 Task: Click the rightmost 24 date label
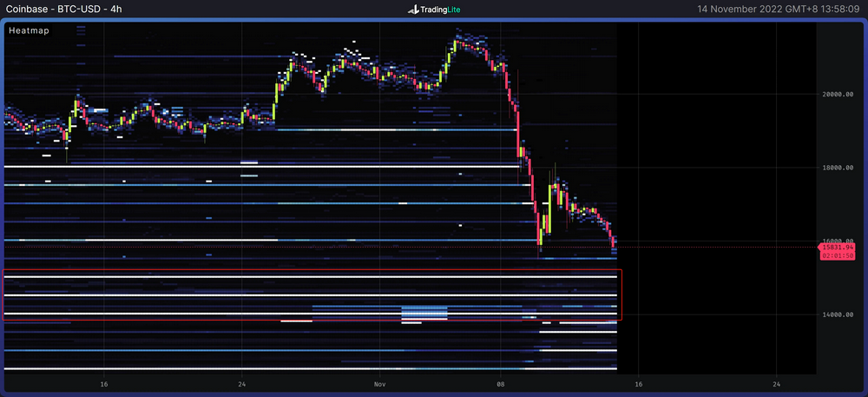pos(776,383)
